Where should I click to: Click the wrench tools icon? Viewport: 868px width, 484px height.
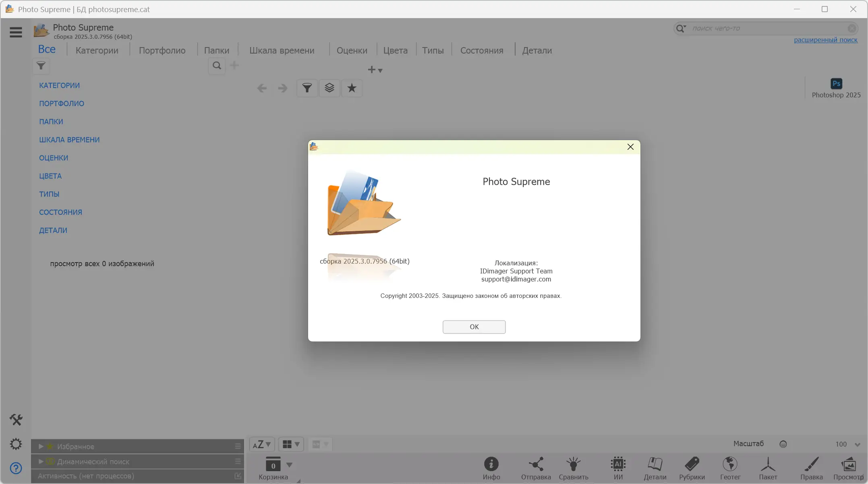(16, 420)
